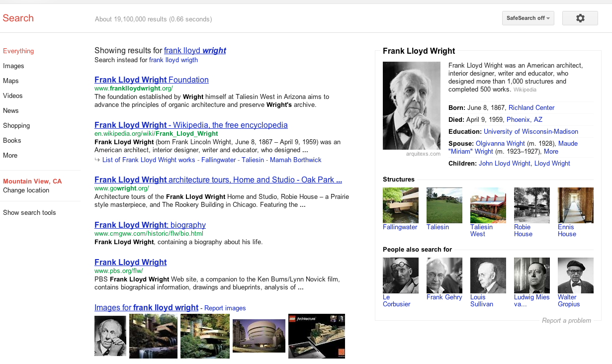Open the SafeSearch off dropdown
This screenshot has width=612, height=364.
click(527, 18)
